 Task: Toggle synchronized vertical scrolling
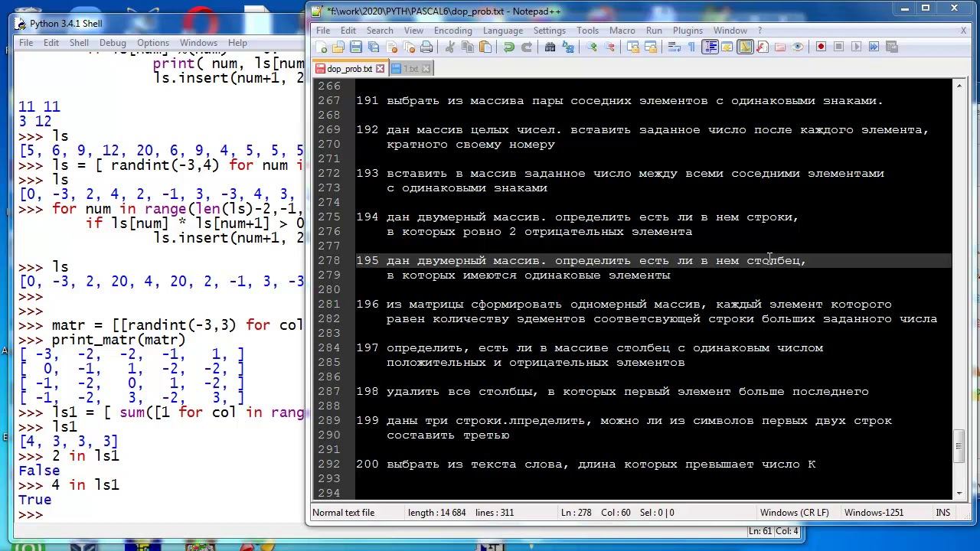click(x=634, y=47)
